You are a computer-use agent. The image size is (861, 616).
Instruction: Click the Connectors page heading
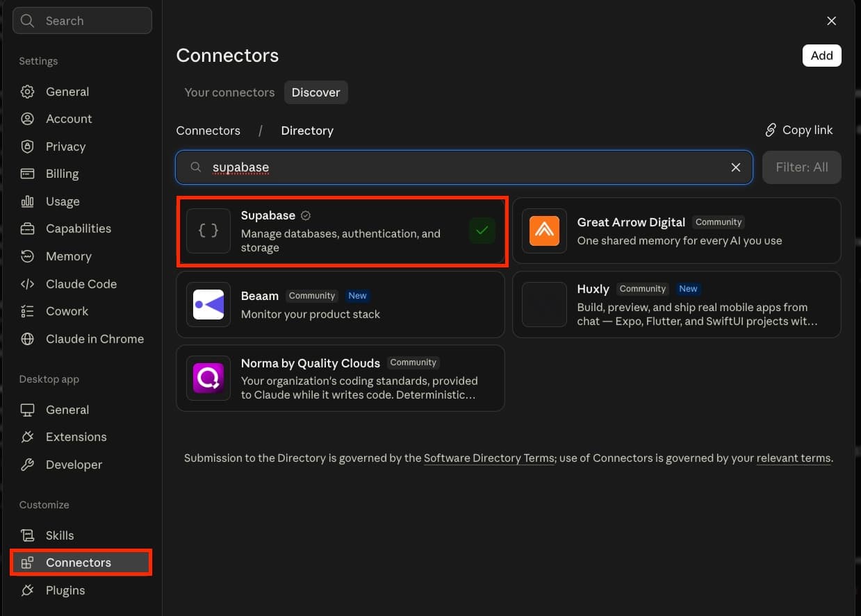coord(227,56)
